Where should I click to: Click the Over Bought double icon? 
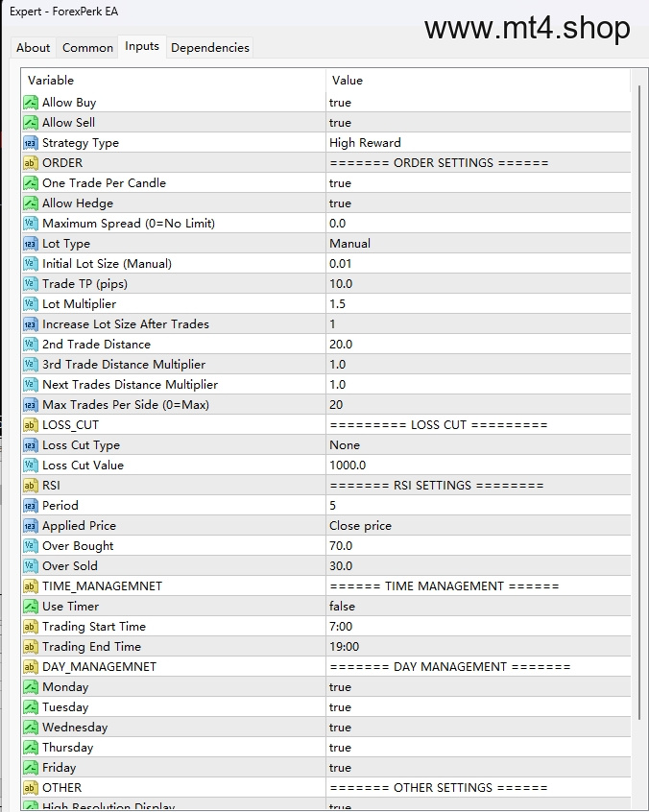point(31,547)
